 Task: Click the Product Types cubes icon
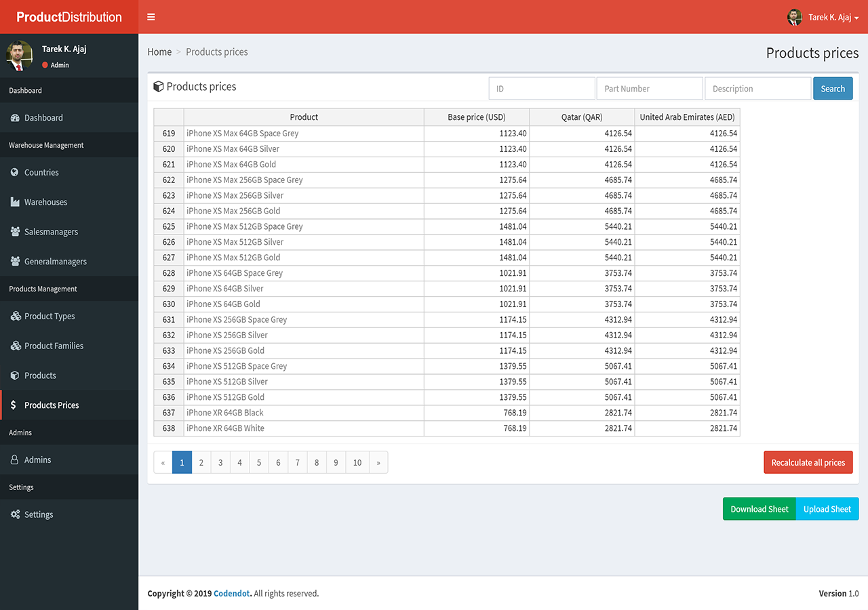pyautogui.click(x=15, y=316)
